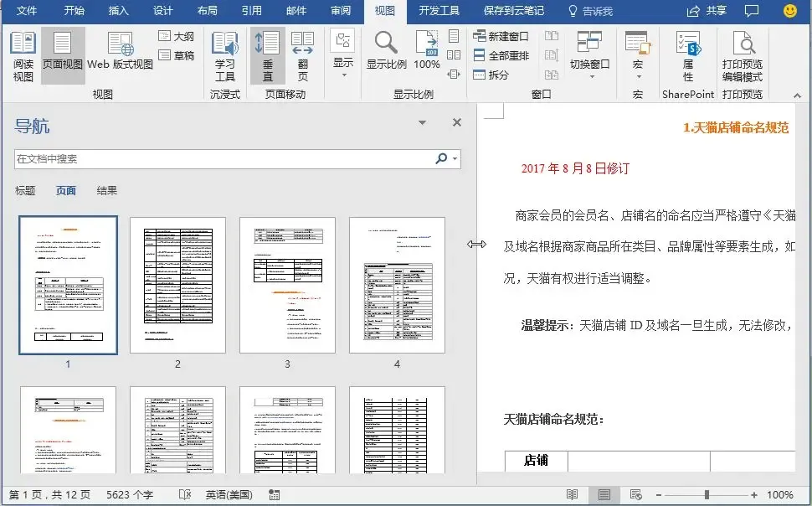The image size is (812, 506).
Task: Toggle side-to-side page flip (翻页)
Action: coord(302,56)
